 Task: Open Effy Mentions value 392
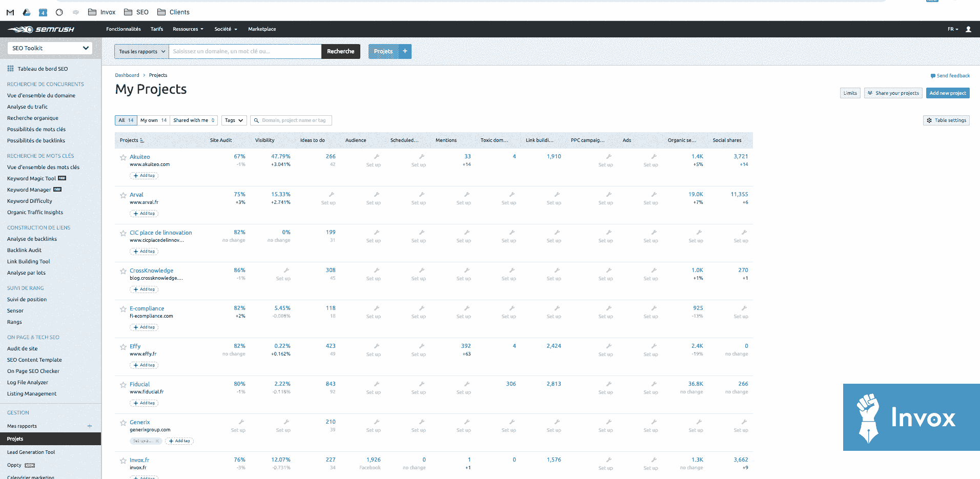[x=466, y=346]
